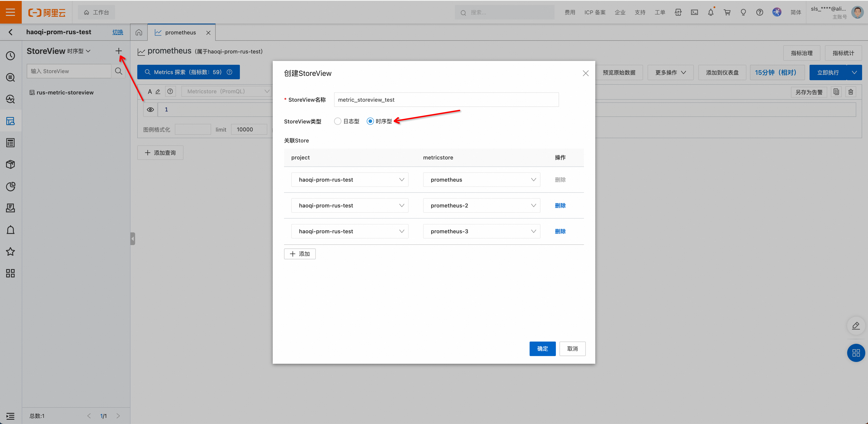Open the 支持 menu
This screenshot has width=868, height=424.
click(640, 12)
